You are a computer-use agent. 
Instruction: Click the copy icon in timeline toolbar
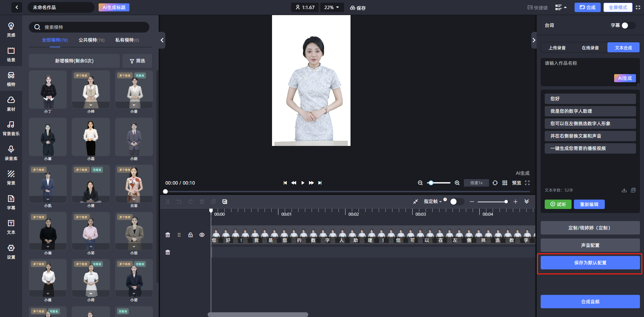point(213,202)
